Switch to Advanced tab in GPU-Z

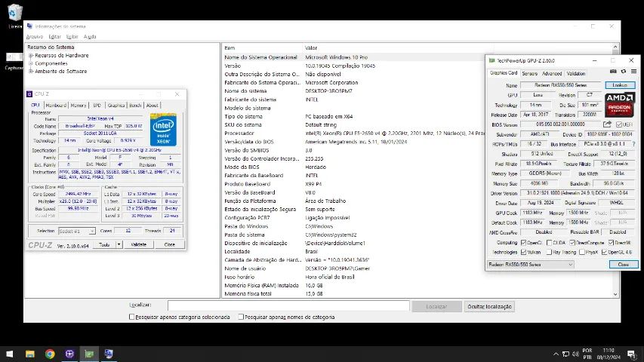(x=552, y=74)
